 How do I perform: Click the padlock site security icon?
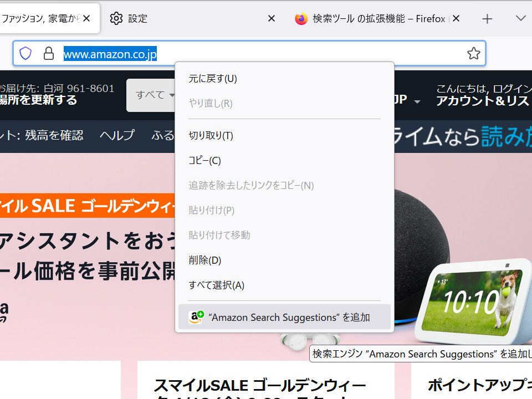point(49,54)
